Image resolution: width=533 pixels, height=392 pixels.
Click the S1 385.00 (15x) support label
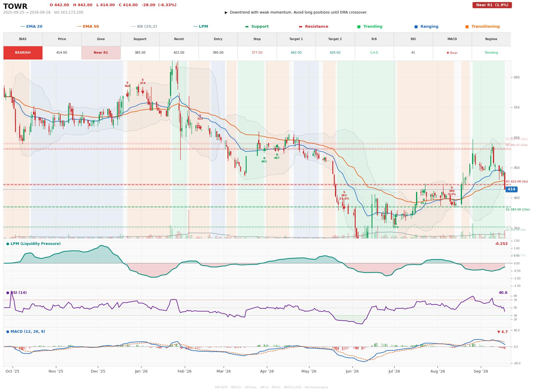tap(518, 210)
